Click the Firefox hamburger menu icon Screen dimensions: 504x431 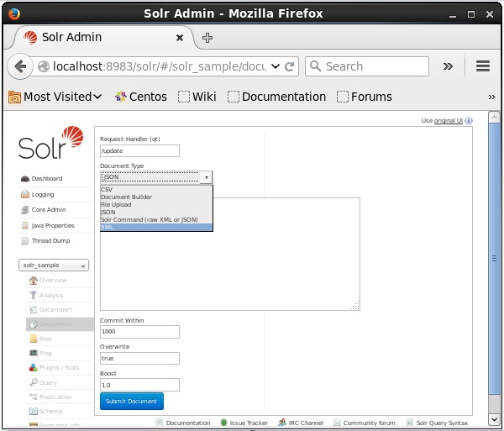click(482, 66)
